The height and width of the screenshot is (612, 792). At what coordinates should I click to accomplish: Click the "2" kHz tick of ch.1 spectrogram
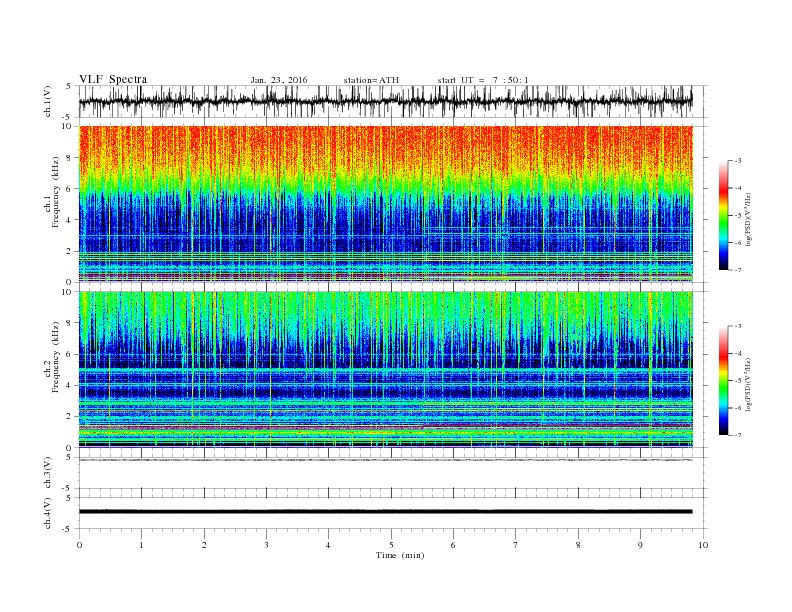click(70, 251)
